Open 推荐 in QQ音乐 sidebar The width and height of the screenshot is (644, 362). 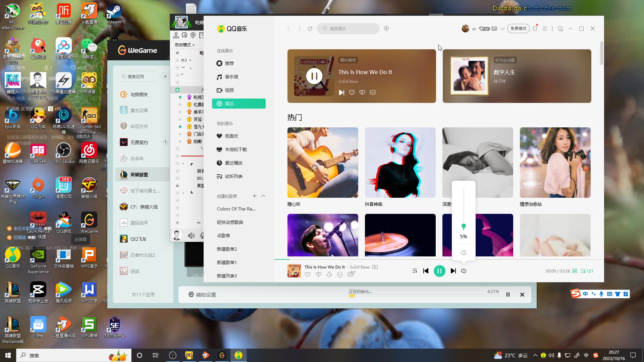pyautogui.click(x=238, y=63)
